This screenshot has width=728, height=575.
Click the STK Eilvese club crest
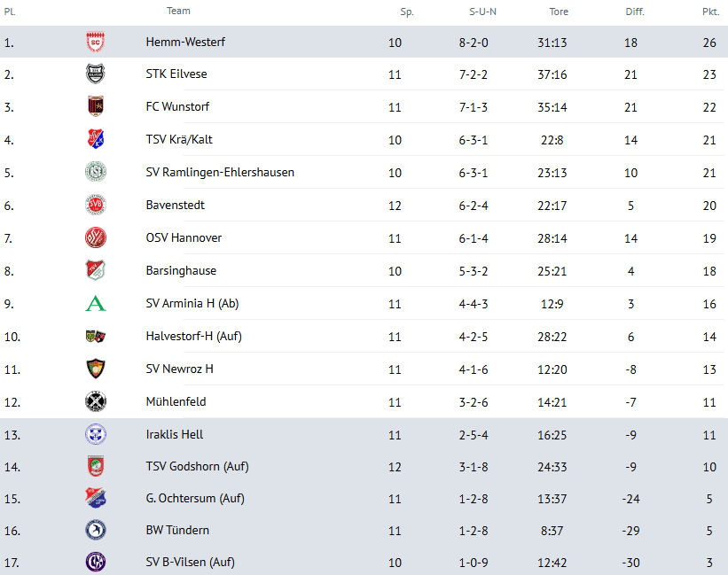click(x=95, y=74)
